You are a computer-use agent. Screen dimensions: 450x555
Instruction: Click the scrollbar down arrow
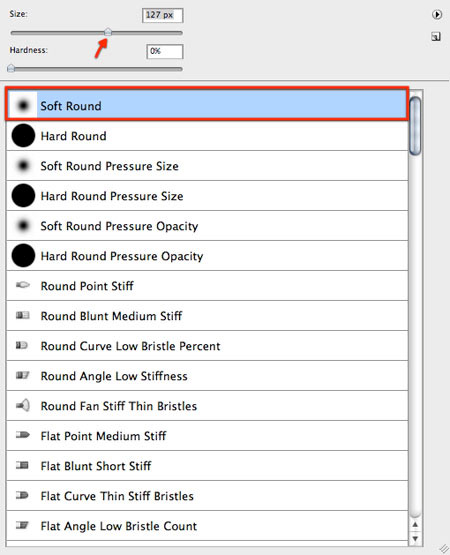pos(415,539)
